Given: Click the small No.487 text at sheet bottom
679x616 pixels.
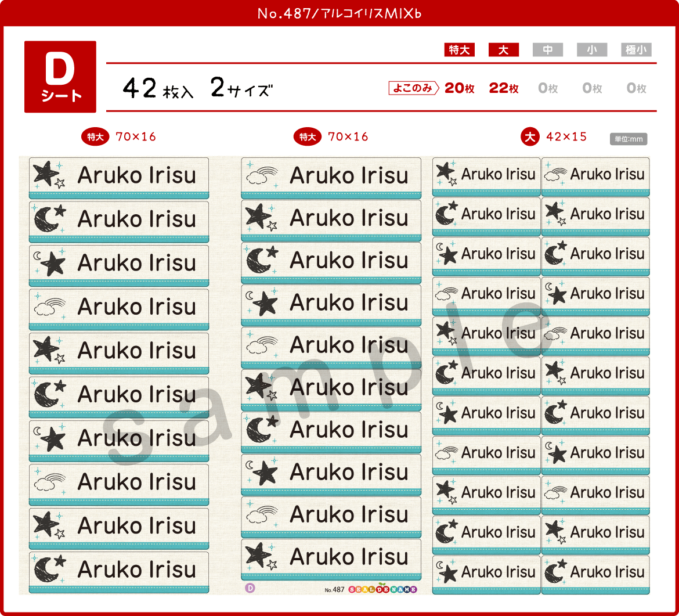Looking at the screenshot, I should 334,589.
